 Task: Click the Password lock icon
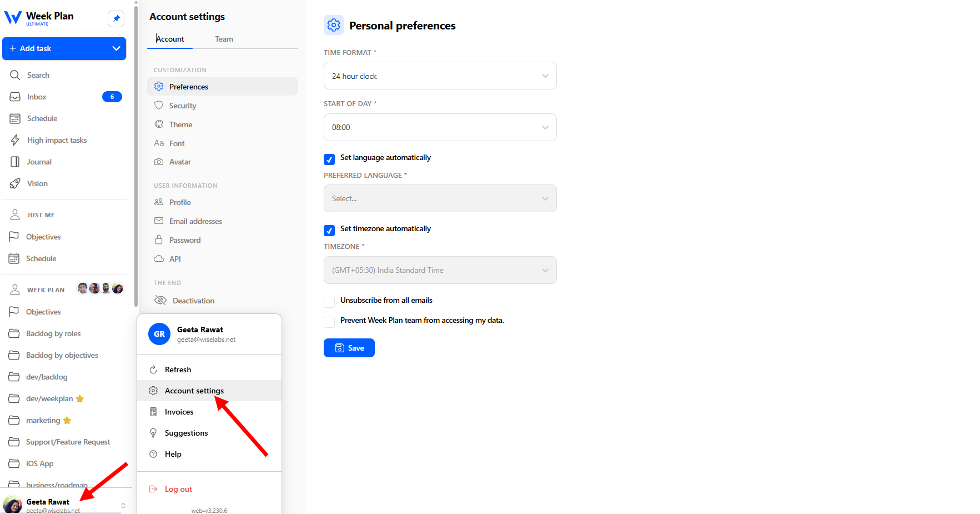tap(159, 240)
